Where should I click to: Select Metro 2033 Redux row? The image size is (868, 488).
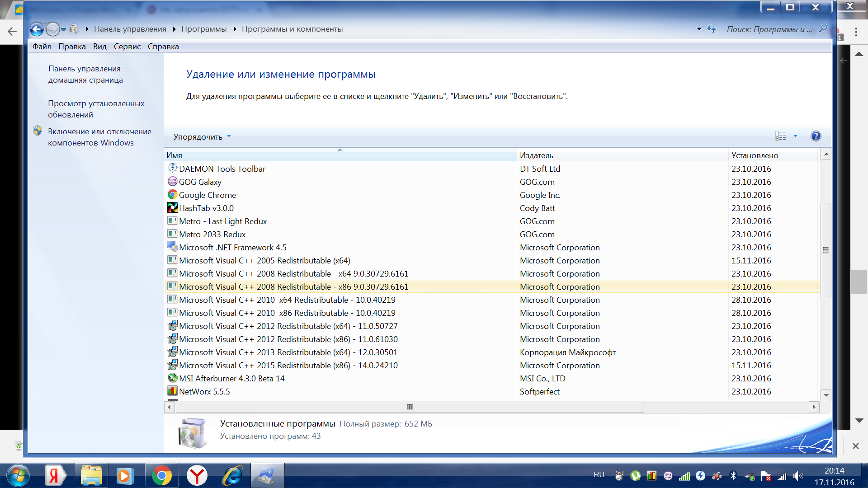coord(491,234)
